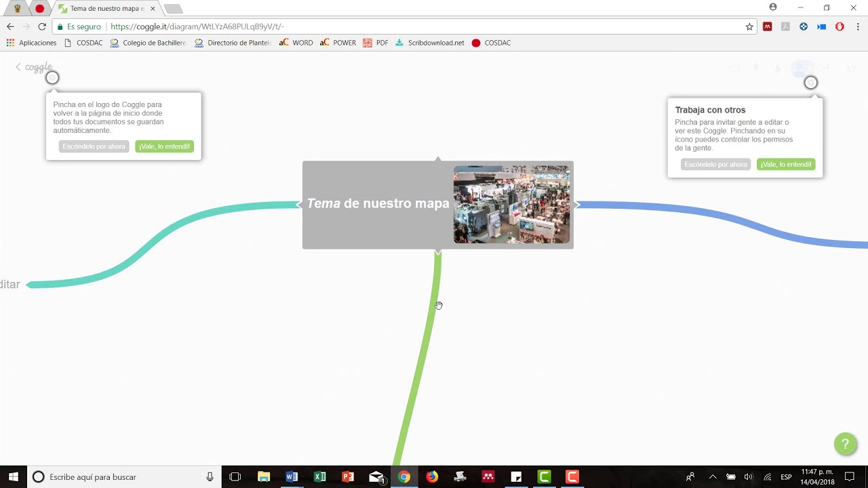
Task: Open the WORD bookmark
Action: coord(296,43)
